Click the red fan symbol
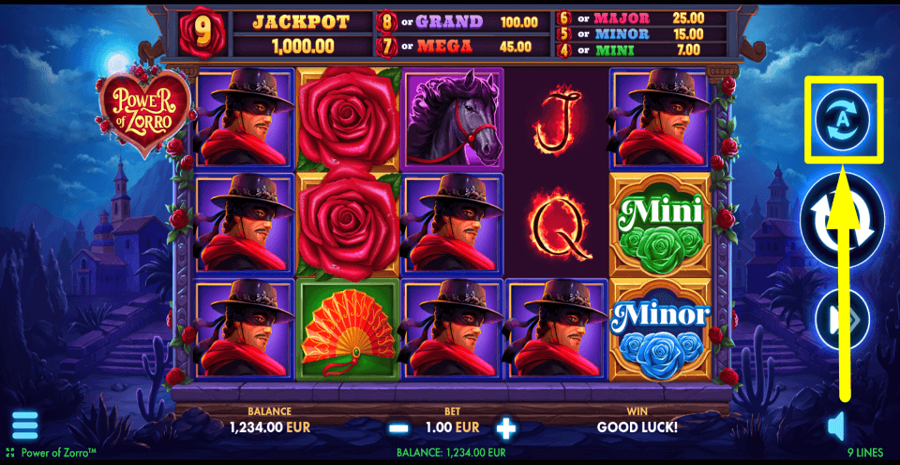 point(348,330)
